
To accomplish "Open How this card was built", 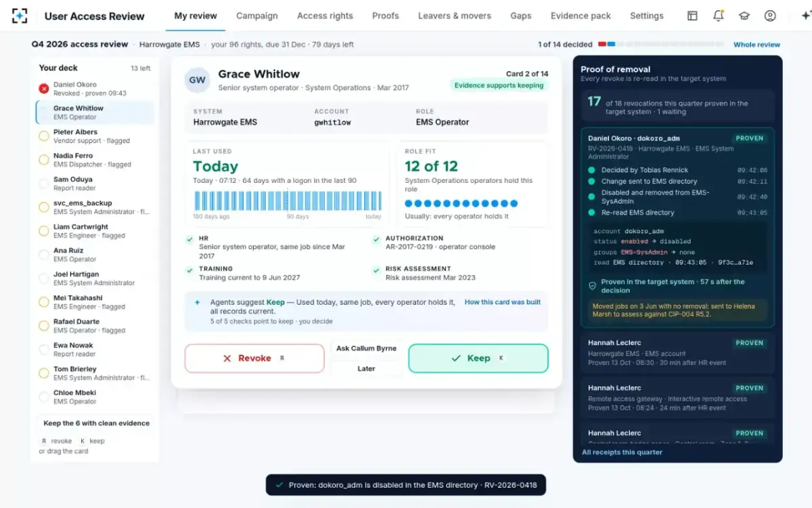I will pyautogui.click(x=503, y=302).
